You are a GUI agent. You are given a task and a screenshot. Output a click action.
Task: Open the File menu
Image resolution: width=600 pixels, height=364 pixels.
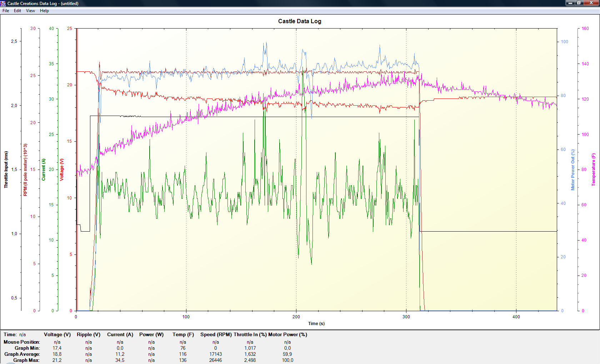coord(6,11)
